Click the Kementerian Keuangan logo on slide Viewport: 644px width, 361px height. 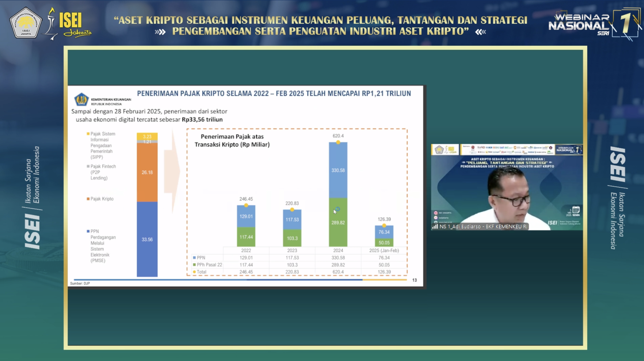coord(81,99)
